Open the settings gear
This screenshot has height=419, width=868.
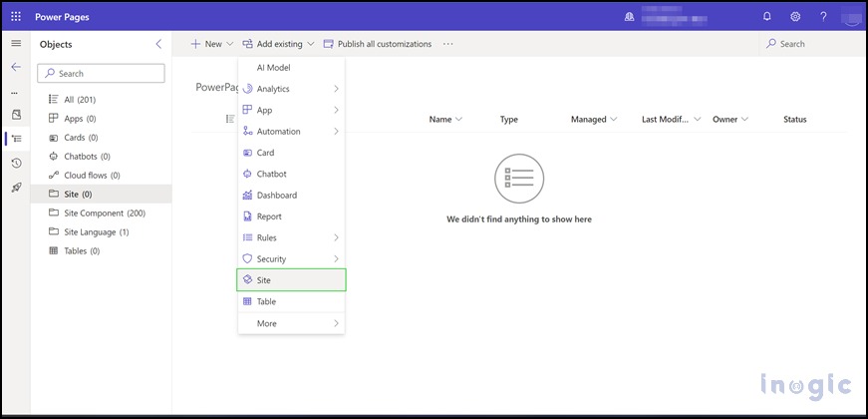point(795,17)
